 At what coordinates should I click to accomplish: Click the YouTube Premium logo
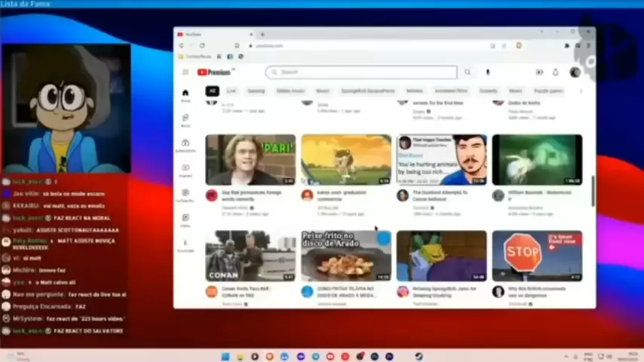(x=214, y=72)
